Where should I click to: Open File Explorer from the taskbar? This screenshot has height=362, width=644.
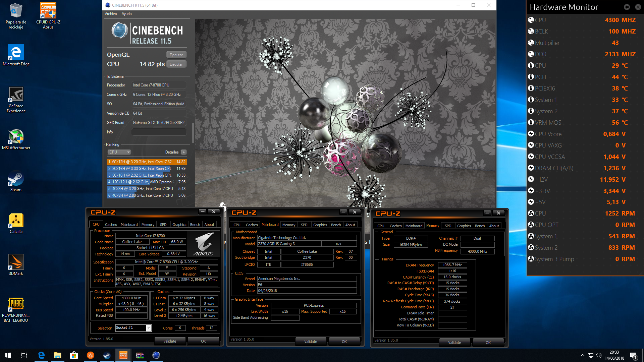[x=58, y=355]
